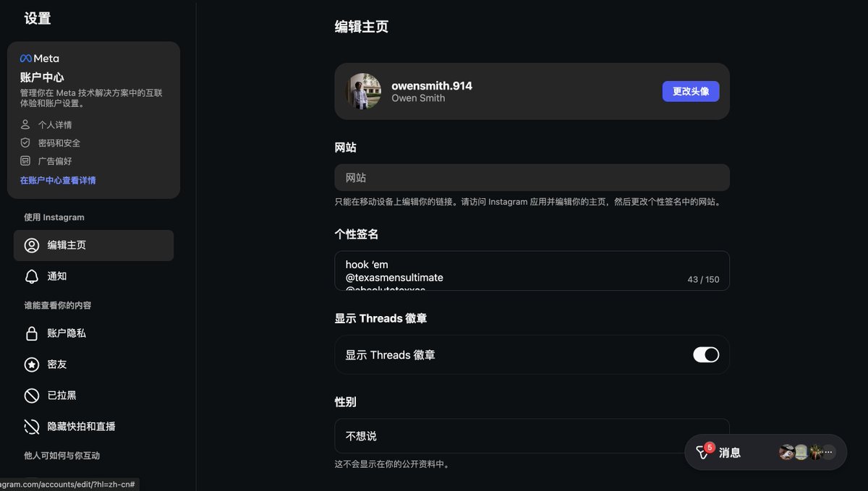Click avatar stack in 消息 widget
The image size is (868, 491).
807,453
